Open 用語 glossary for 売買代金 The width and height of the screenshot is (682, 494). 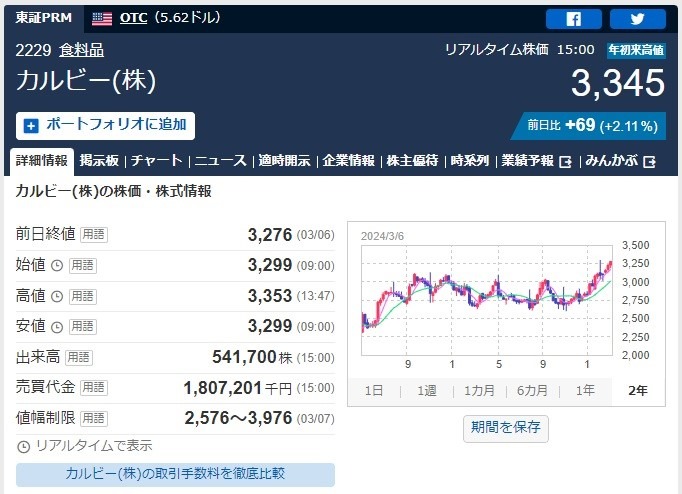[x=94, y=387]
